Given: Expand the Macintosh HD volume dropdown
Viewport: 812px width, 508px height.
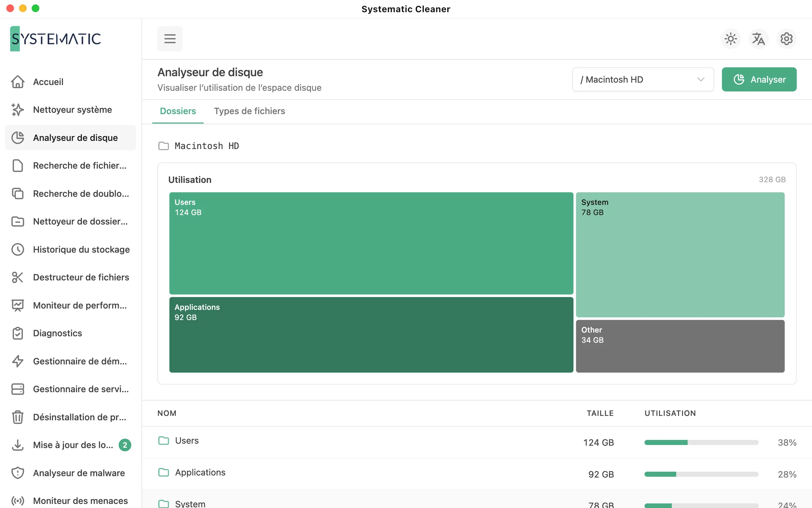Looking at the screenshot, I should pos(643,79).
